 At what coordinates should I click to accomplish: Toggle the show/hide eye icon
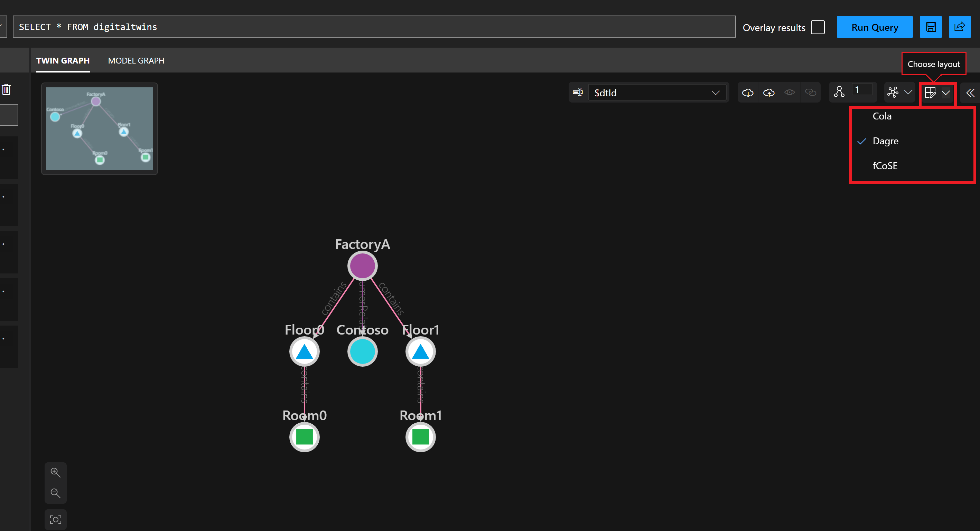790,93
